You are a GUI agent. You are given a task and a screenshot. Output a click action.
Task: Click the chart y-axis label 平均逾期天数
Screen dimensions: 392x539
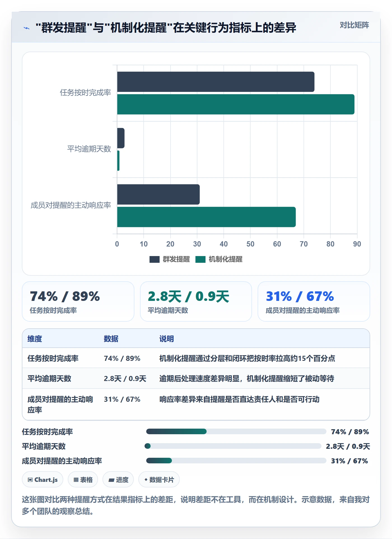pos(89,149)
